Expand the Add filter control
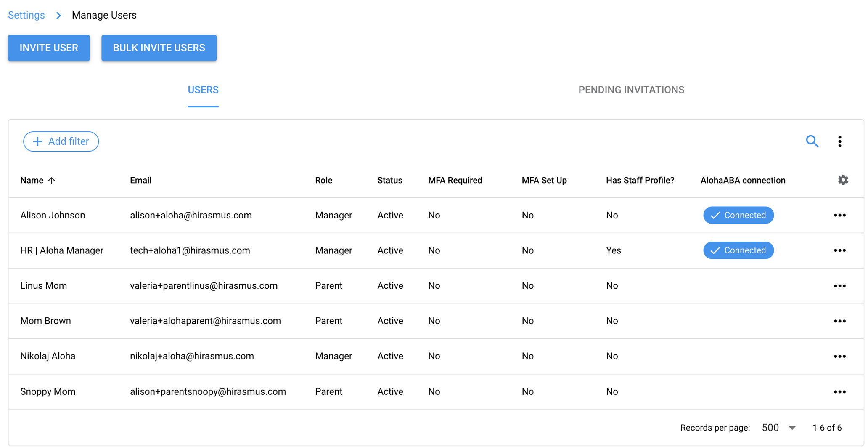Screen dimensions: 868x447 (x=61, y=141)
